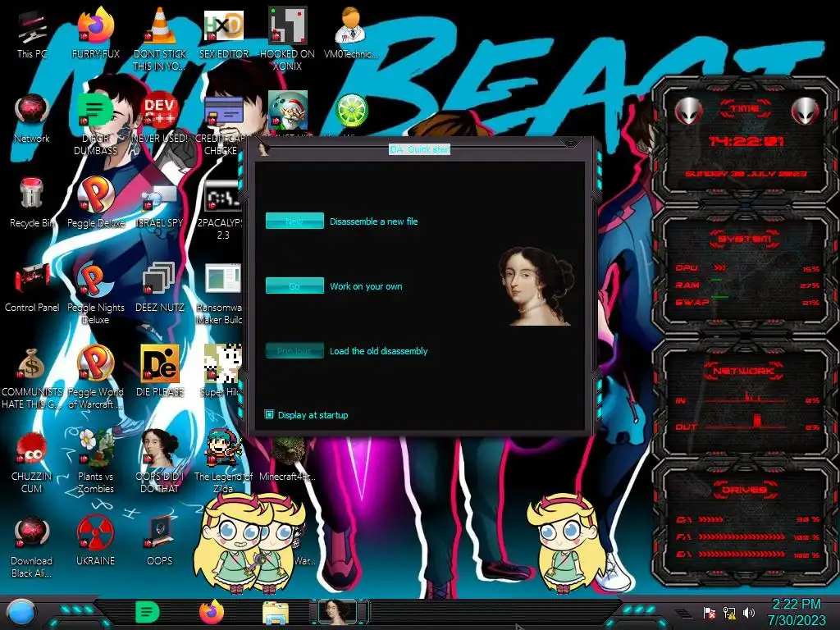Select the VM0Technic doctor desktop icon
The width and height of the screenshot is (840, 630).
pos(351,33)
